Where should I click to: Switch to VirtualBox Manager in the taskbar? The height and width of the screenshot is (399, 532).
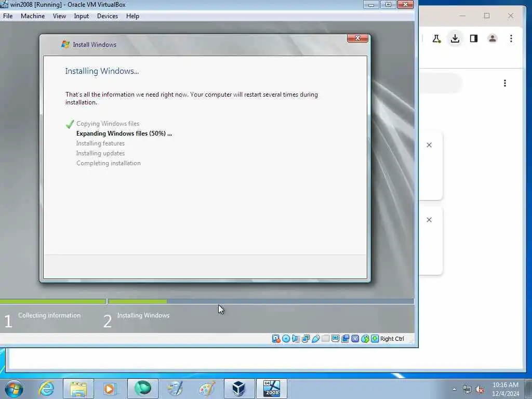click(239, 389)
